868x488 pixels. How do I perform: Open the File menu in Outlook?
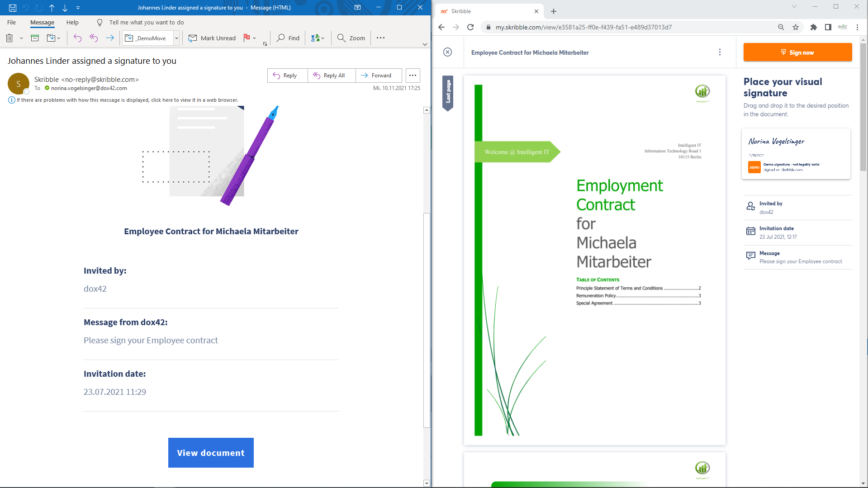pyautogui.click(x=11, y=22)
